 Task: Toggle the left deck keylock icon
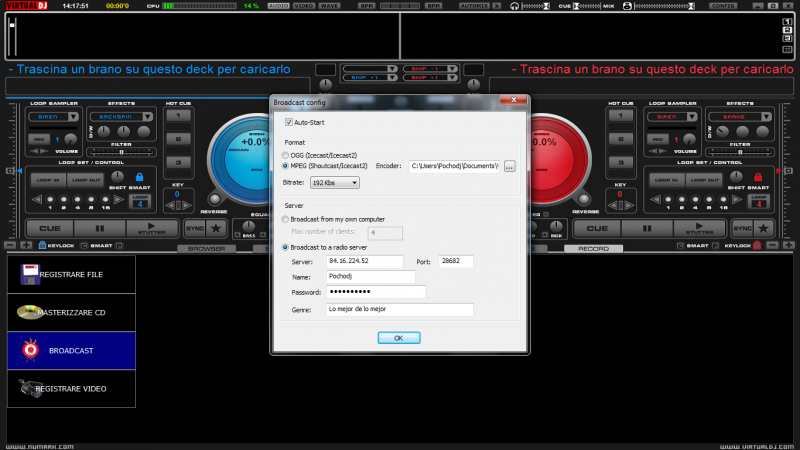pyautogui.click(x=42, y=245)
